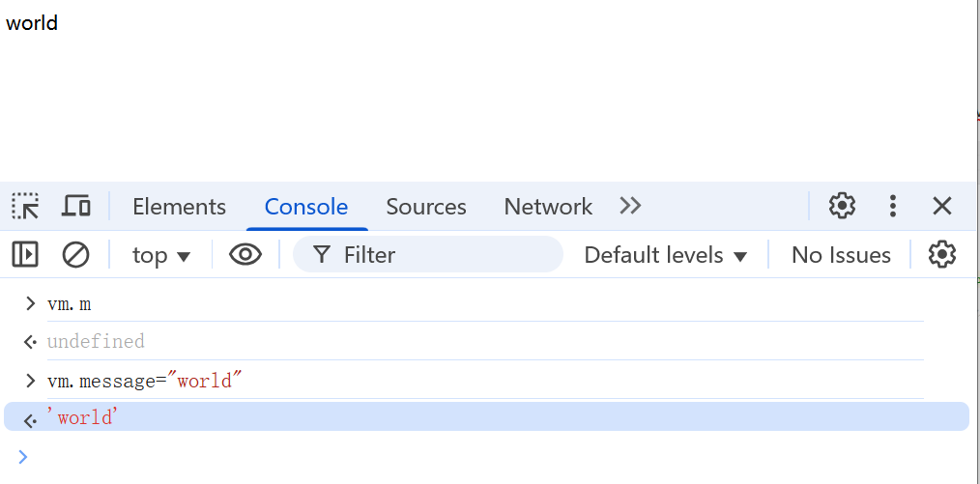Click the console prompt input line
The image size is (980, 484).
[x=483, y=457]
